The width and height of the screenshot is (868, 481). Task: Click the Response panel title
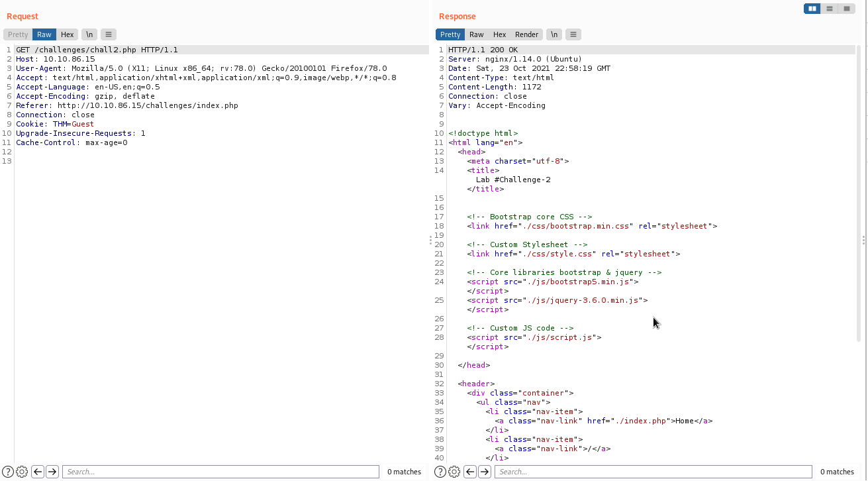(458, 16)
